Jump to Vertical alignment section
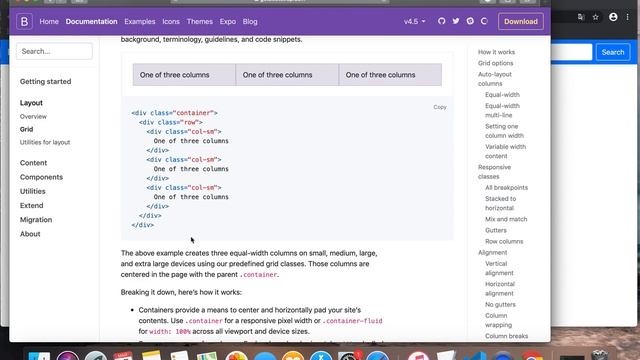Screen dimensions: 640x360 click(x=499, y=268)
